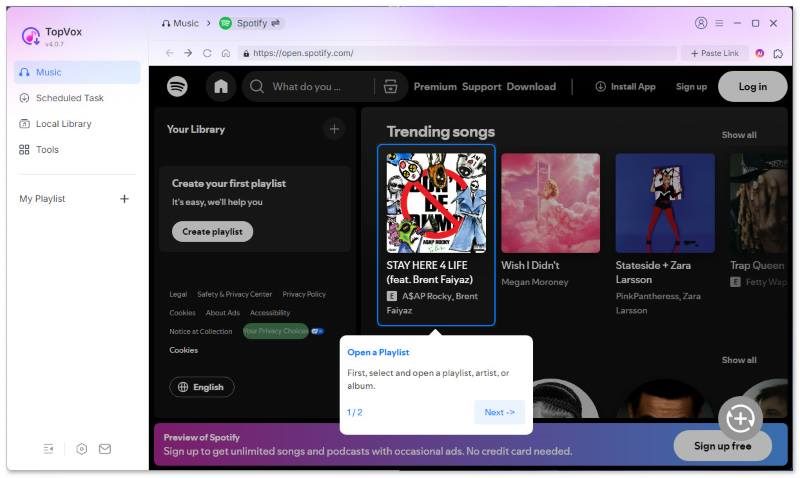
Task: Click the Install App download icon
Action: (601, 87)
